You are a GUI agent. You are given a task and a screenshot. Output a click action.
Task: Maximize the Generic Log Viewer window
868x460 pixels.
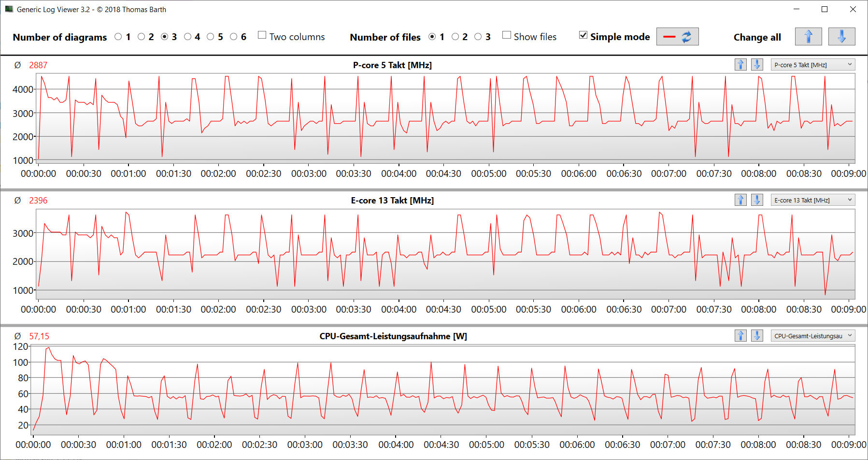pos(825,9)
